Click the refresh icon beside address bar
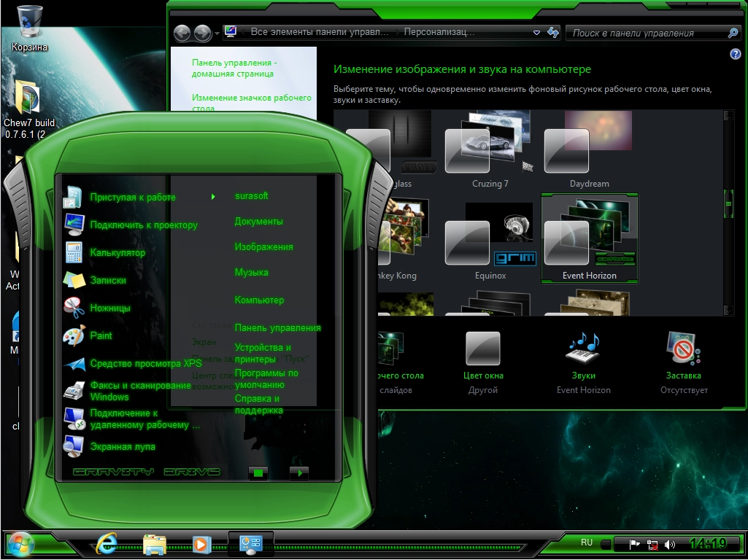Viewport: 748px width, 560px height. (553, 33)
